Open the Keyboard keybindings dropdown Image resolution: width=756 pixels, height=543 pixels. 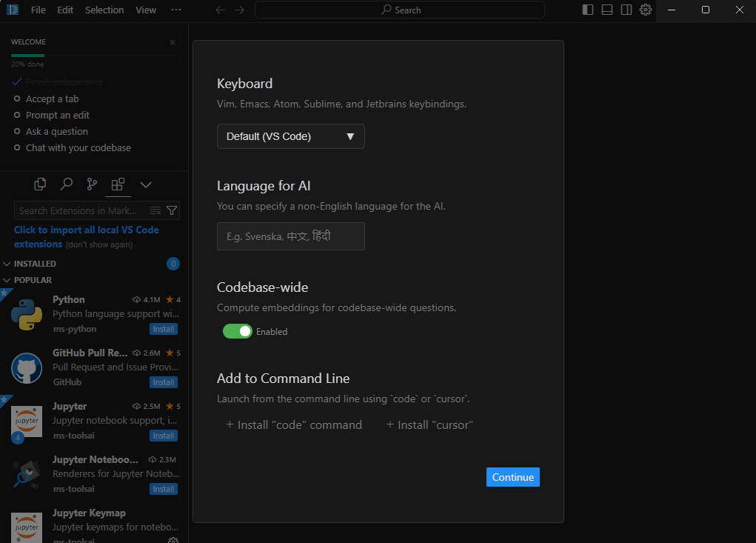[290, 136]
